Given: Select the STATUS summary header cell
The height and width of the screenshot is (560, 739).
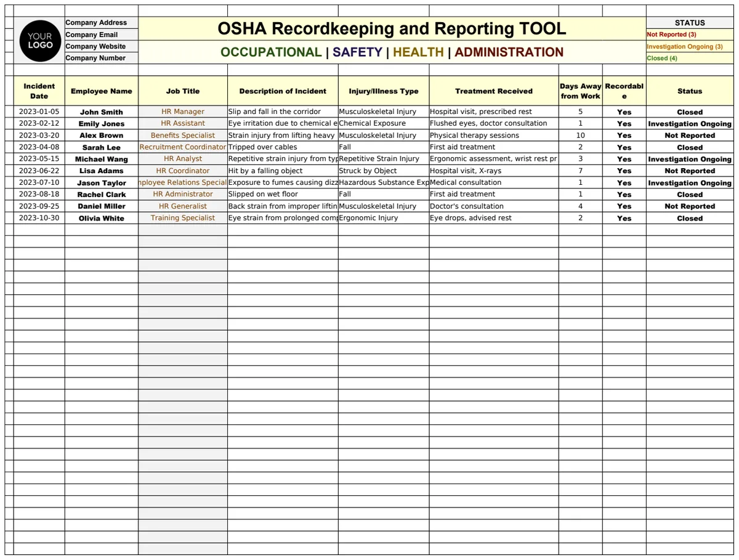Looking at the screenshot, I should pos(690,23).
